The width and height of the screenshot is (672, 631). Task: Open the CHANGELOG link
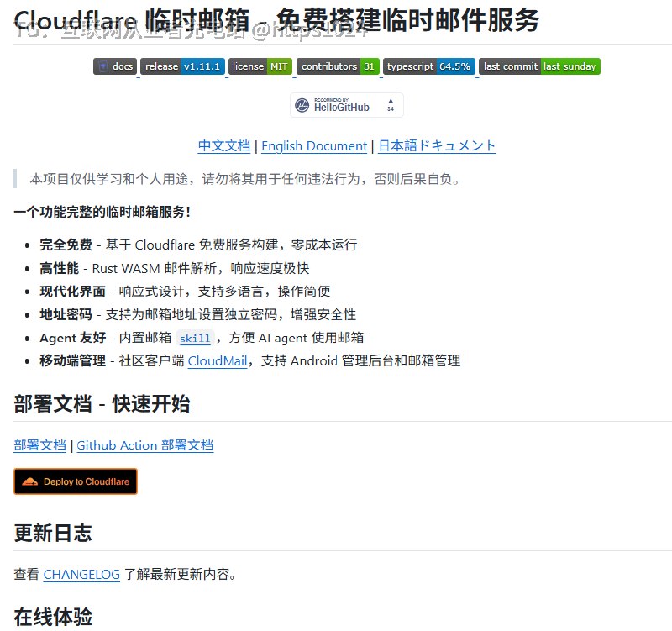(x=81, y=574)
